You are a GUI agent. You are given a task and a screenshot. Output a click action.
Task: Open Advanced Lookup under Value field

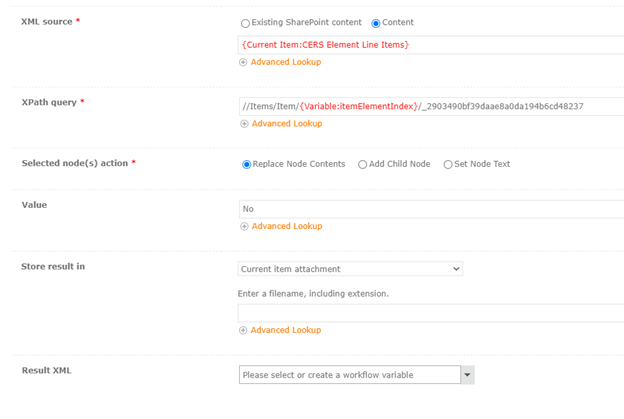287,226
